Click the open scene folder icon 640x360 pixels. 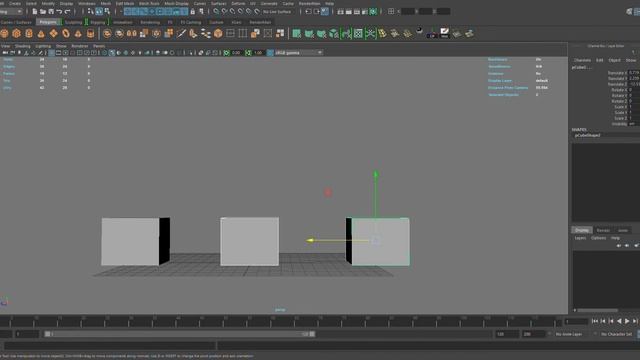[43, 11]
